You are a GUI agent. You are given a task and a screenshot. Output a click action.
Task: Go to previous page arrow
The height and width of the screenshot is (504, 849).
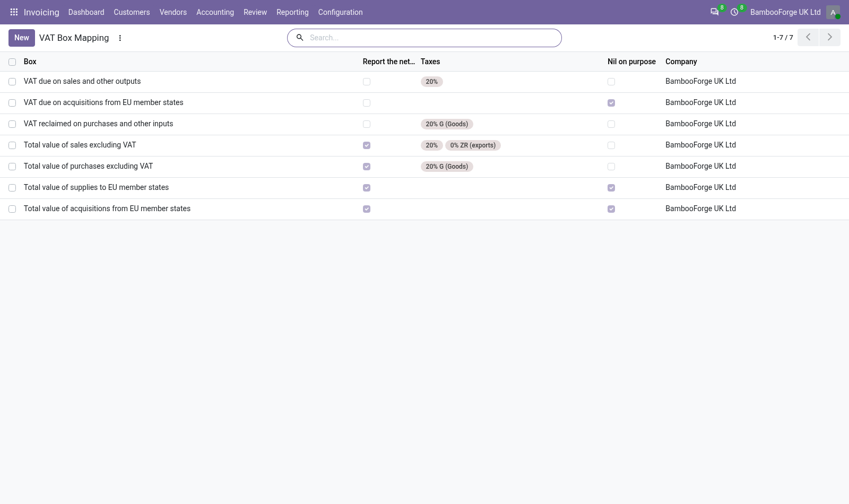coord(808,37)
